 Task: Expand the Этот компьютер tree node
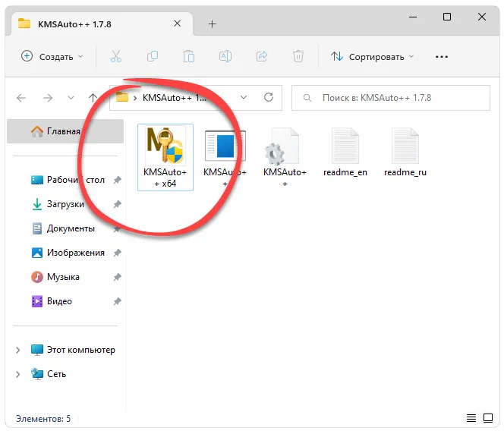pyautogui.click(x=18, y=350)
